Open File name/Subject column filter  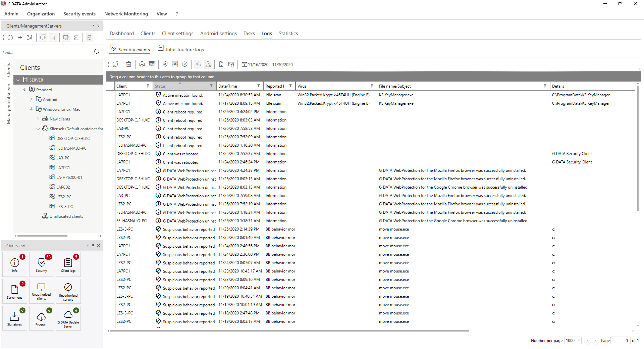click(545, 86)
